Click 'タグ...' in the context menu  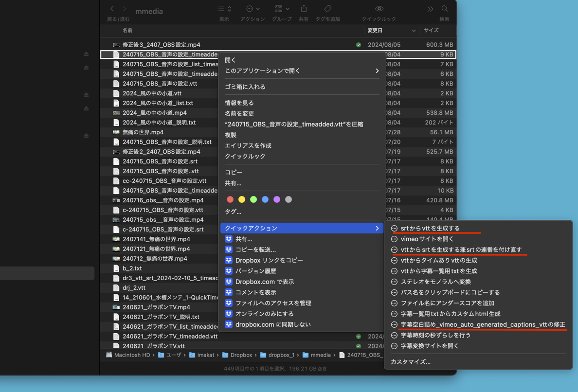tap(233, 212)
